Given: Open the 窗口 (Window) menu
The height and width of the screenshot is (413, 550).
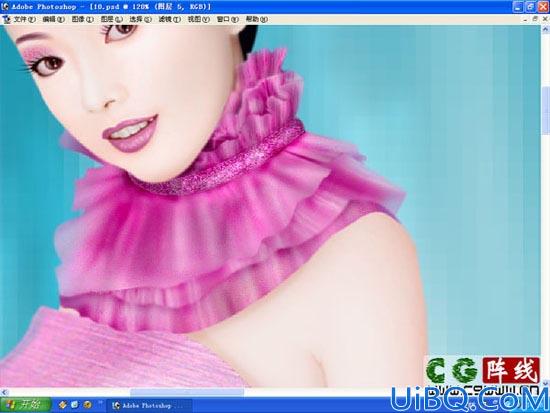Looking at the screenshot, I should point(228,20).
